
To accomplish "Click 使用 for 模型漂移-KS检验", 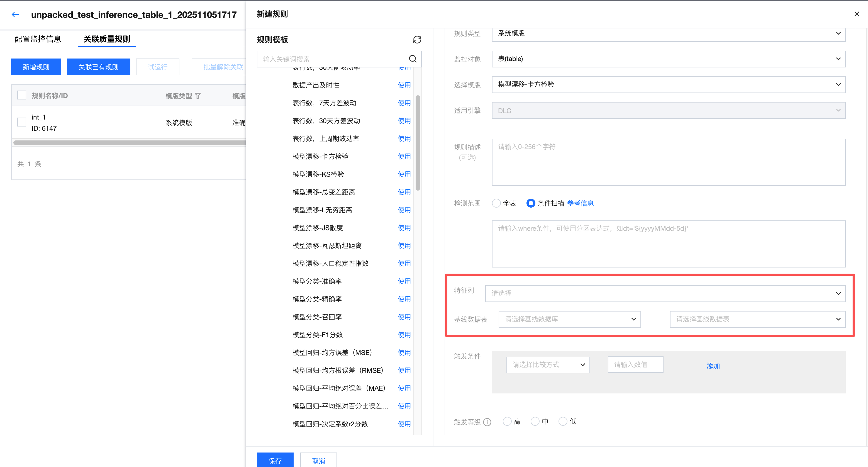I will pos(404,174).
